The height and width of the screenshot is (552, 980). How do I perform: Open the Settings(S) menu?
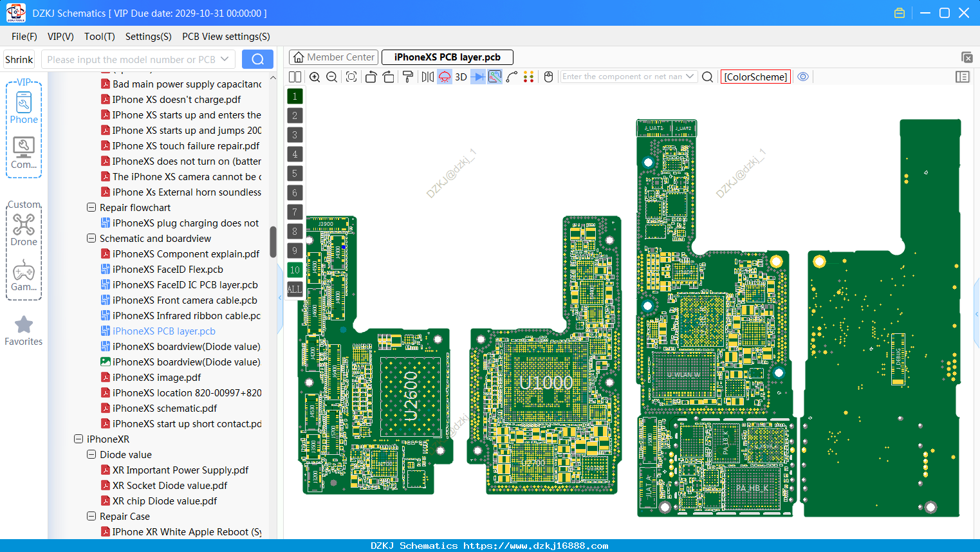[x=148, y=37]
